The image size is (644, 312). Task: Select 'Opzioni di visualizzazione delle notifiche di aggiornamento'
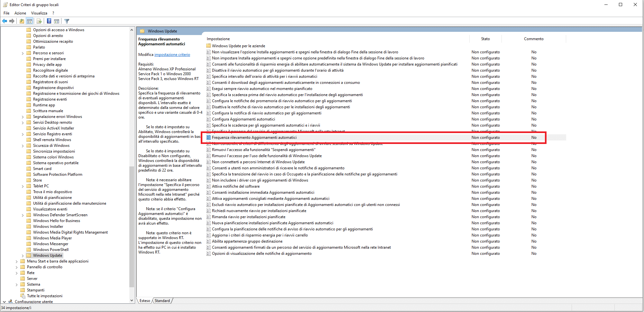262,254
